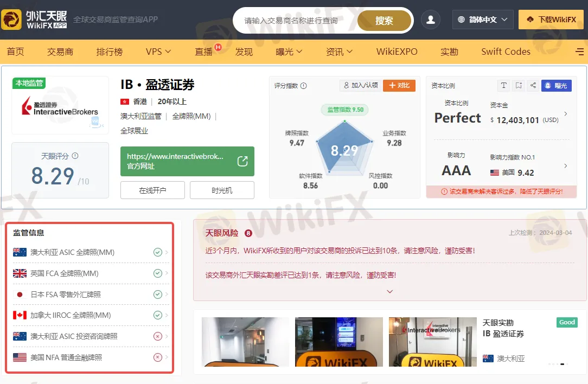Open the 简体中文 language dropdown
Image resolution: width=588 pixels, height=384 pixels.
tap(482, 20)
